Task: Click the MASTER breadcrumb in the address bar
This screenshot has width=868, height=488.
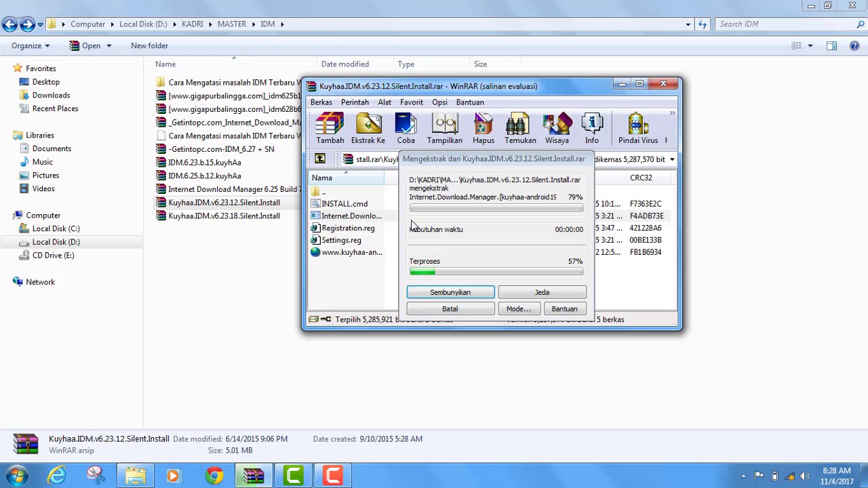Action: coord(232,24)
